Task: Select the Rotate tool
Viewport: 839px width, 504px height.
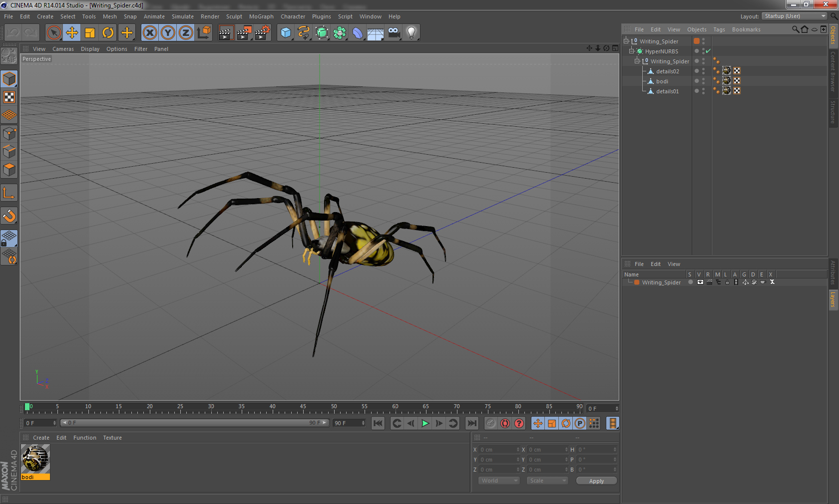Action: pyautogui.click(x=108, y=33)
